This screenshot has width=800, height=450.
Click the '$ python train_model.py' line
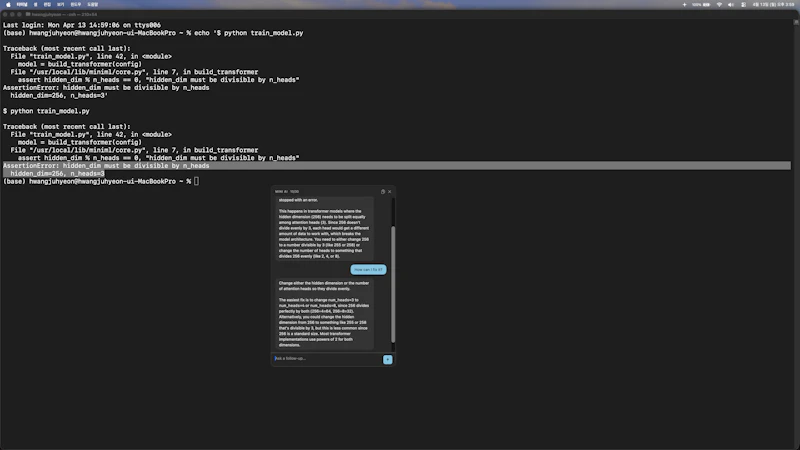click(x=46, y=111)
